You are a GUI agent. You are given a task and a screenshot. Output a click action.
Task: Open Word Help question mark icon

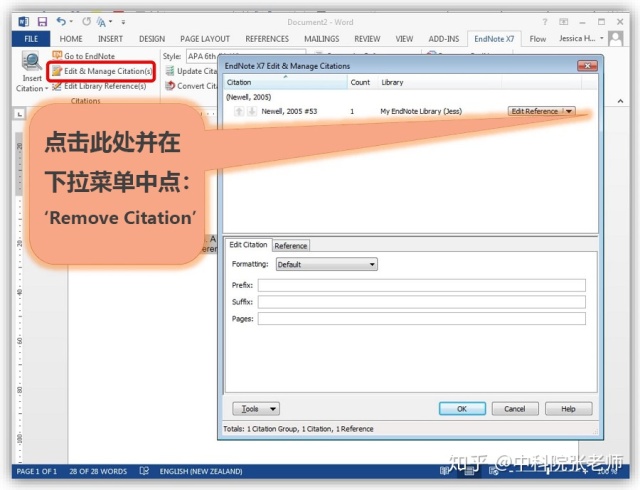544,22
